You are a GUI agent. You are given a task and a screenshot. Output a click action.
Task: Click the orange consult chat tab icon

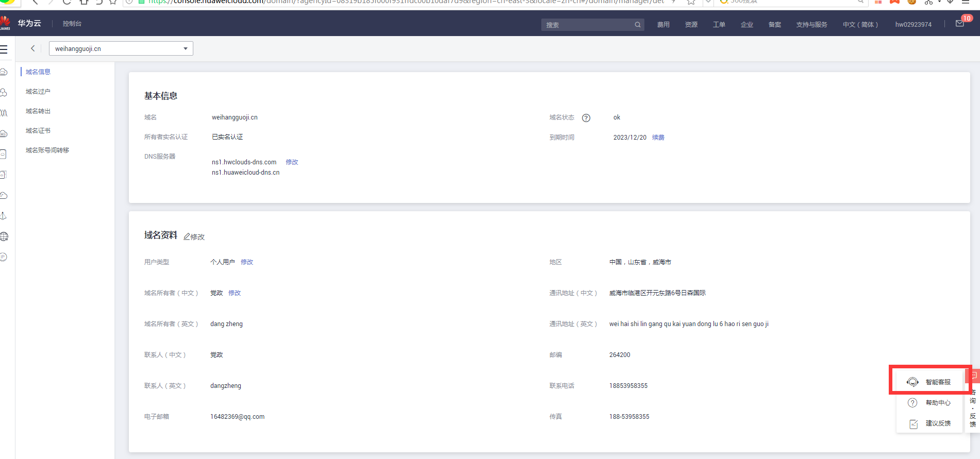click(974, 376)
